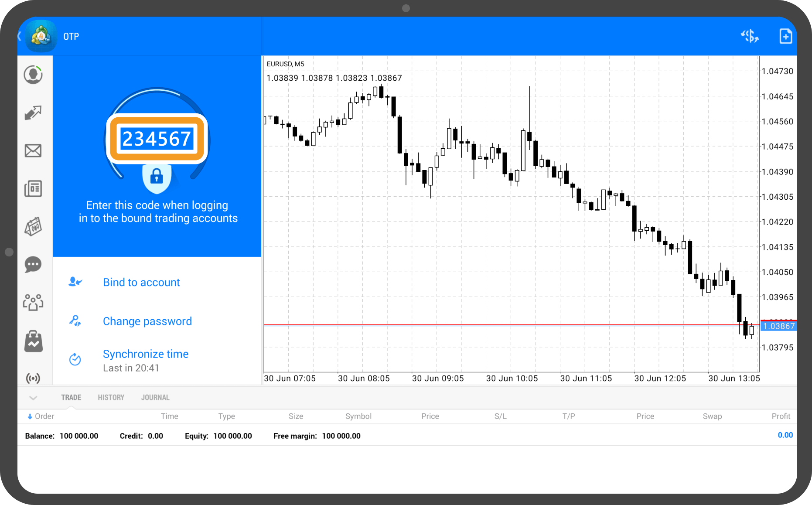The width and height of the screenshot is (812, 505).
Task: Open the Trade arrows icon in sidebar
Action: 33,113
